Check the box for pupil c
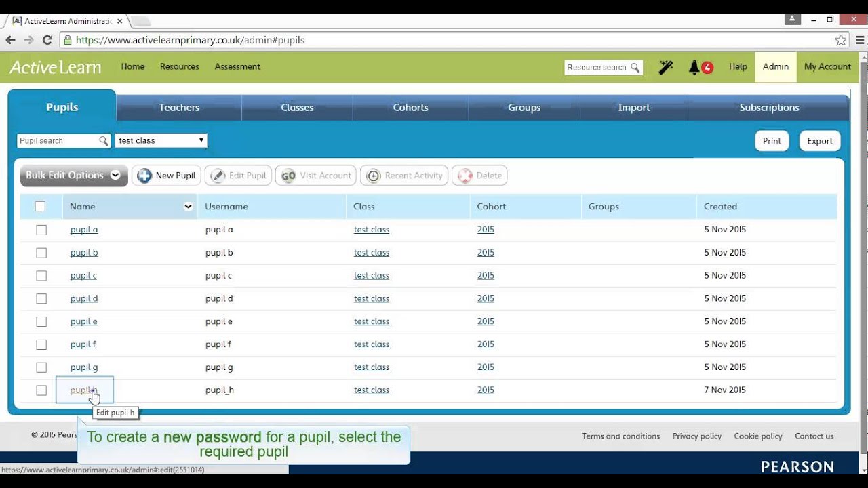The image size is (868, 488). point(41,276)
